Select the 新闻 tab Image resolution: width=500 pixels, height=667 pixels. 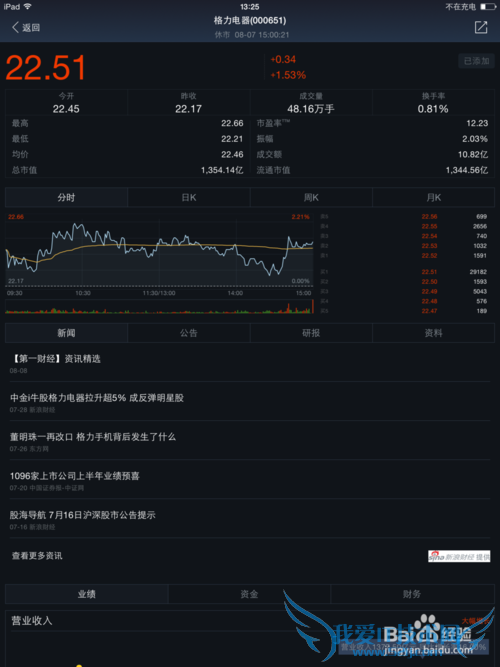click(x=66, y=333)
